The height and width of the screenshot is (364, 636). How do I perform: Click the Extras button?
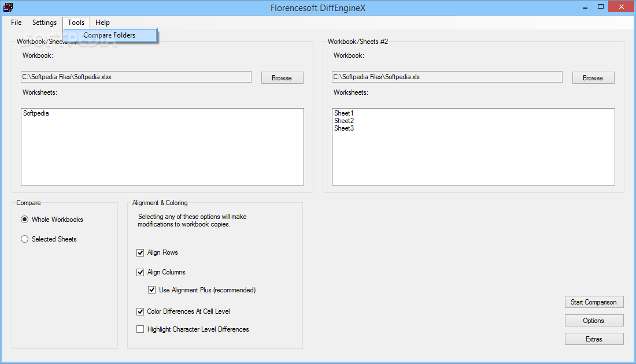pyautogui.click(x=594, y=339)
